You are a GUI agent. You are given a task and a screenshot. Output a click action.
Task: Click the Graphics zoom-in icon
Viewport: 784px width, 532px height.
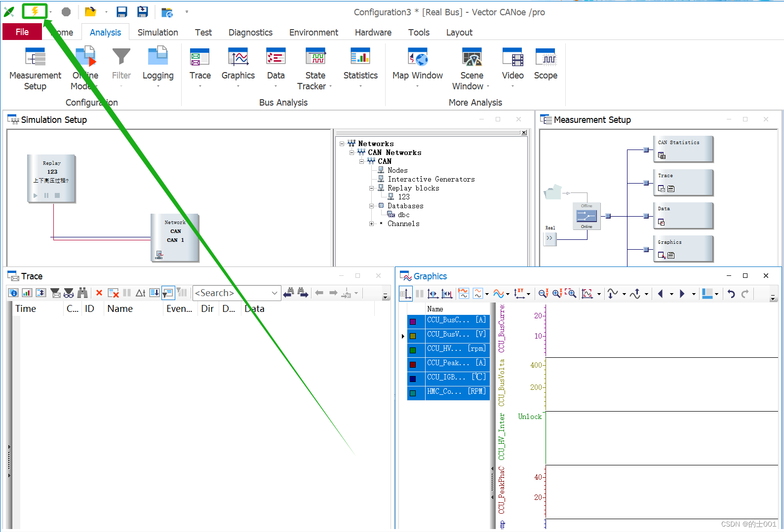557,294
